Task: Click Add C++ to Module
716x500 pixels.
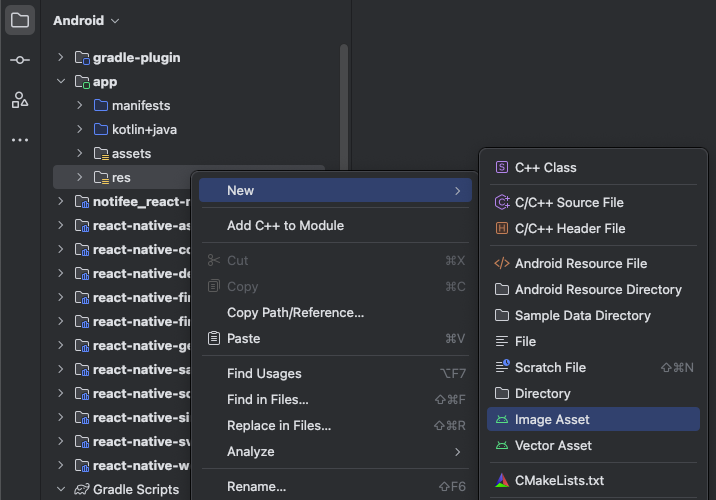Action: (x=285, y=226)
